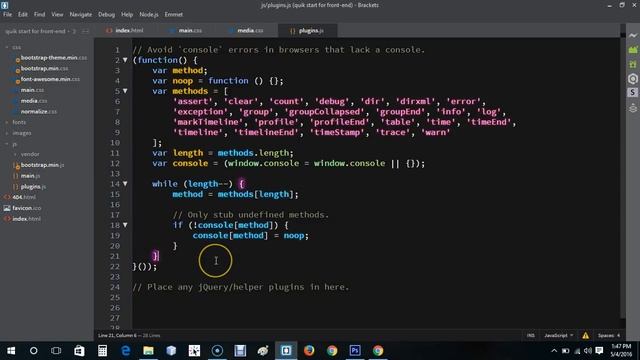Click the split view icon in sidebar
Image resolution: width=640 pixels, height=360 pixels.
click(85, 31)
